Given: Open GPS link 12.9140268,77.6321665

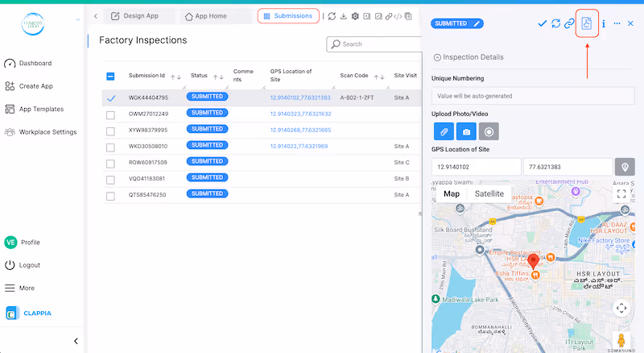Looking at the screenshot, I should pos(300,130).
